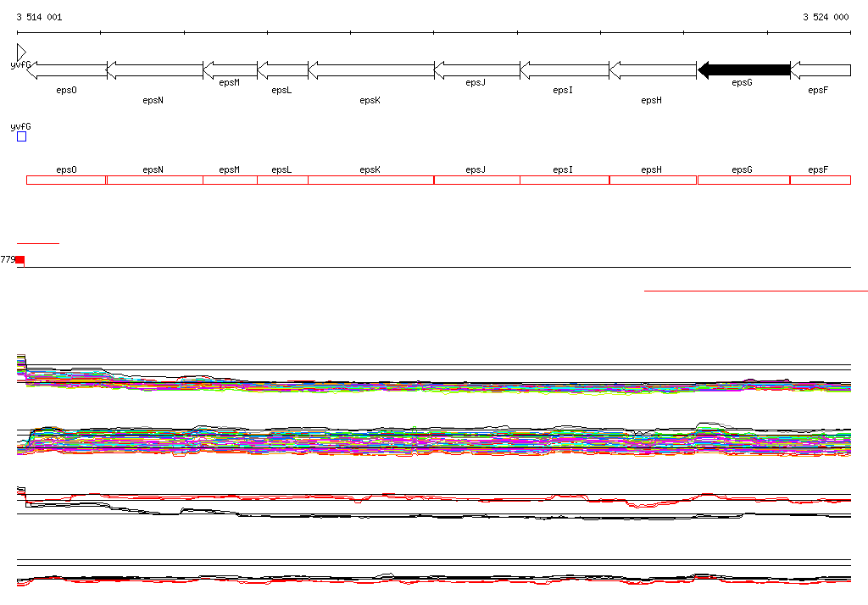Viewport: 868px width, 605px height.
Task: Click the epsF label under the gene arrow
Action: [x=818, y=90]
